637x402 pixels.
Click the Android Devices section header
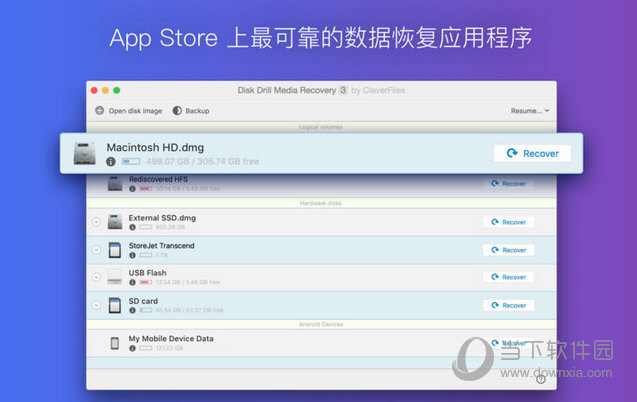pos(321,324)
